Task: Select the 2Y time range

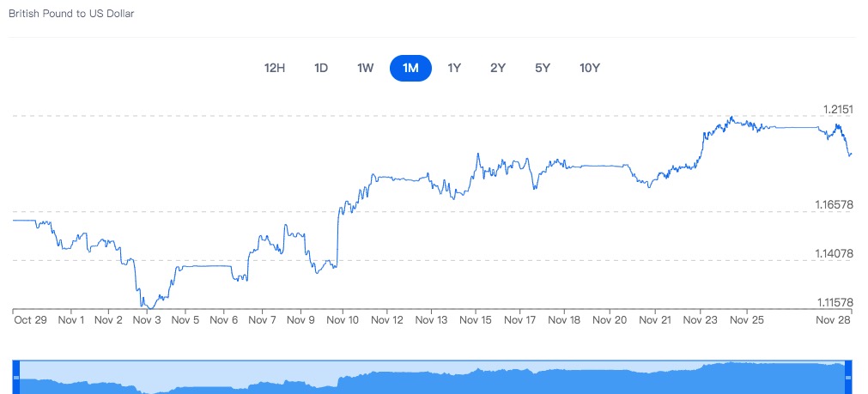Action: point(498,68)
